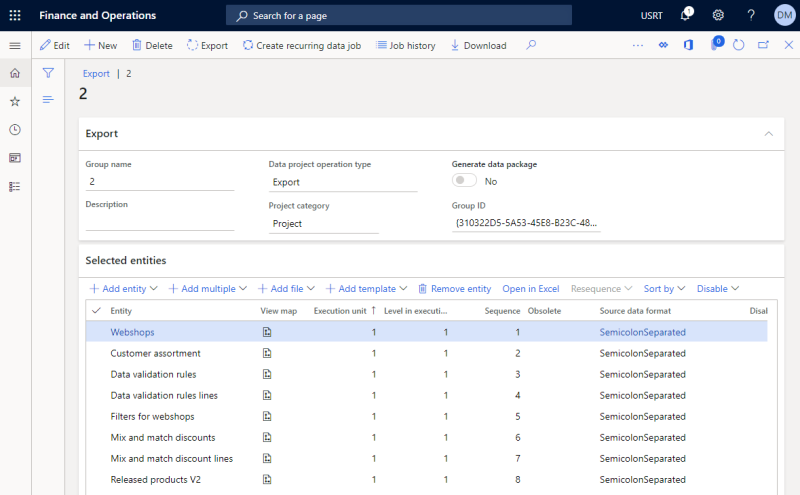
Task: Click the action bar search magnifier
Action: pyautogui.click(x=531, y=45)
